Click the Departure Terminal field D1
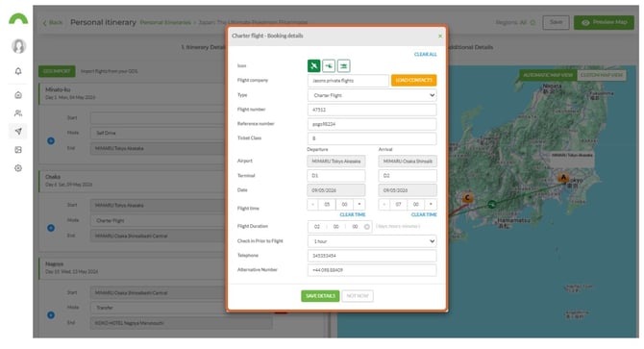The height and width of the screenshot is (349, 644). click(x=336, y=176)
